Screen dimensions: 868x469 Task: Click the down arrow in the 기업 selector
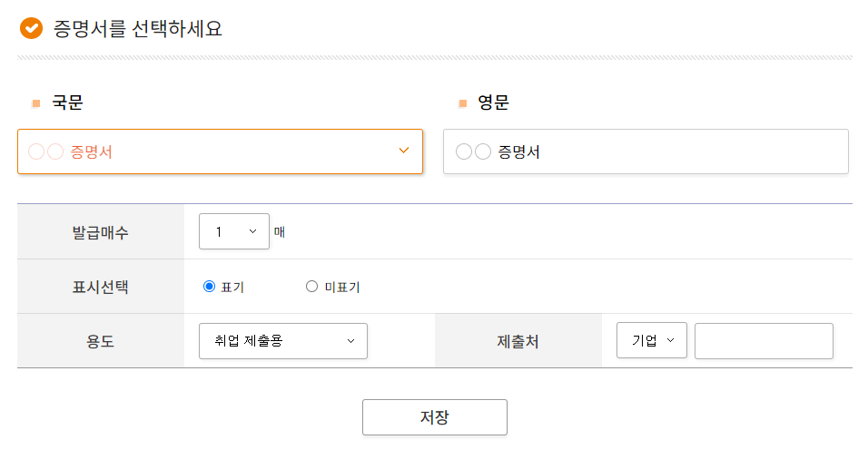click(670, 340)
